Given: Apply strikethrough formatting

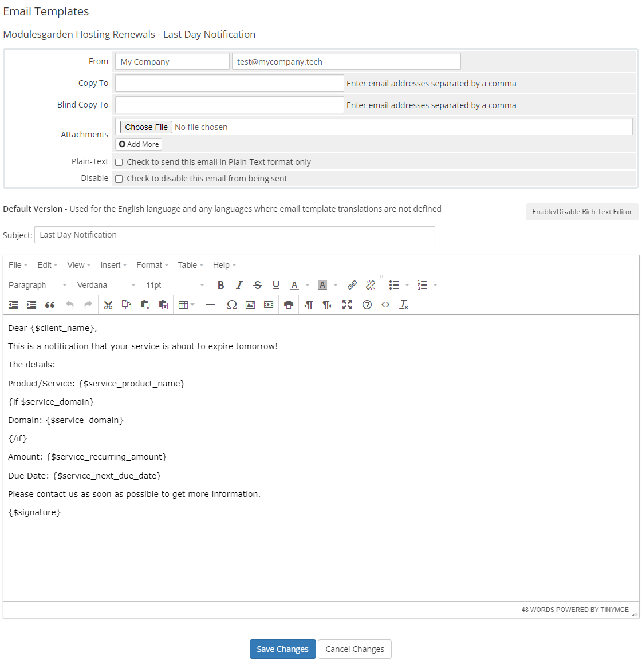Looking at the screenshot, I should [258, 286].
